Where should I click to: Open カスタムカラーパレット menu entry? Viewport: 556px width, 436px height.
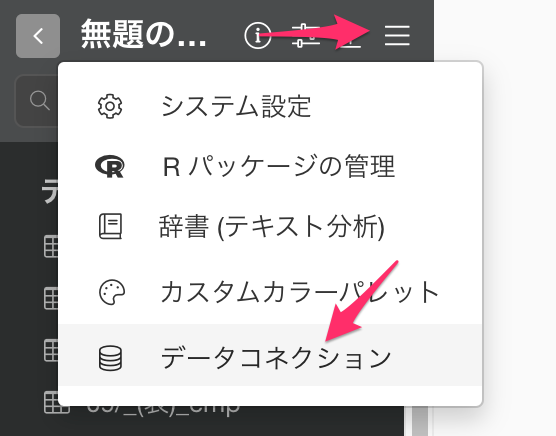pos(270,292)
